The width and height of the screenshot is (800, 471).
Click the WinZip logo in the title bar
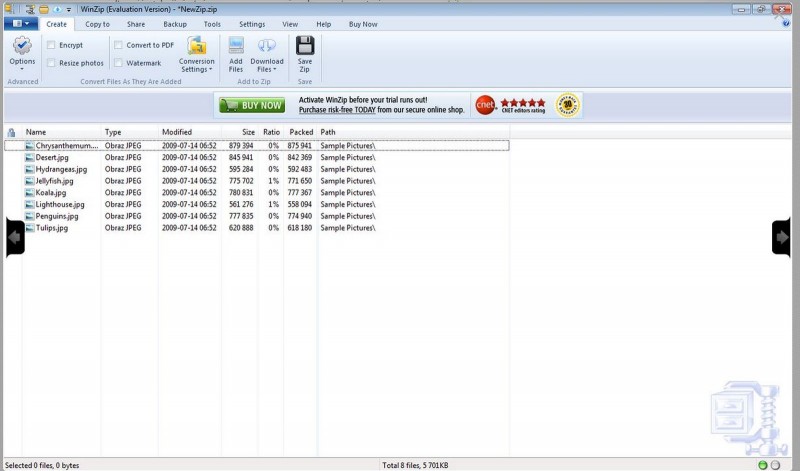coord(8,9)
